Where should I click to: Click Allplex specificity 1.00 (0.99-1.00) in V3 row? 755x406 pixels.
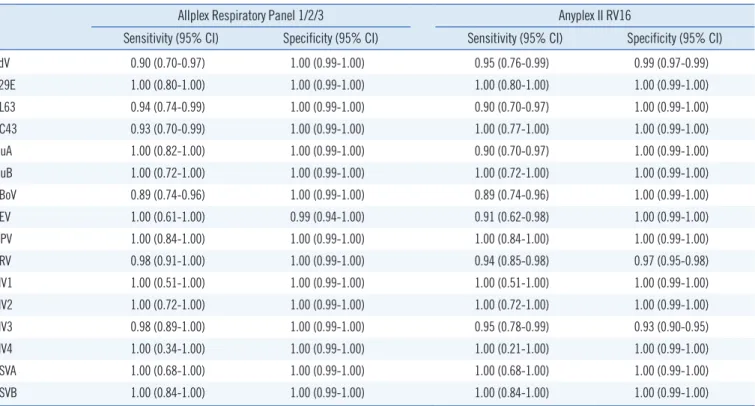pos(327,327)
